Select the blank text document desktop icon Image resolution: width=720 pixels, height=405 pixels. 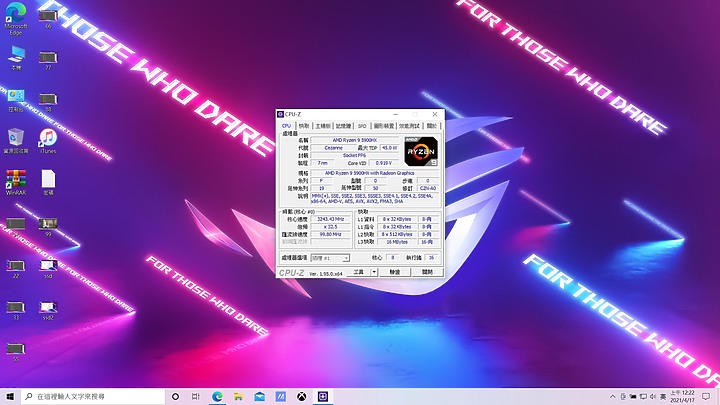[x=48, y=182]
